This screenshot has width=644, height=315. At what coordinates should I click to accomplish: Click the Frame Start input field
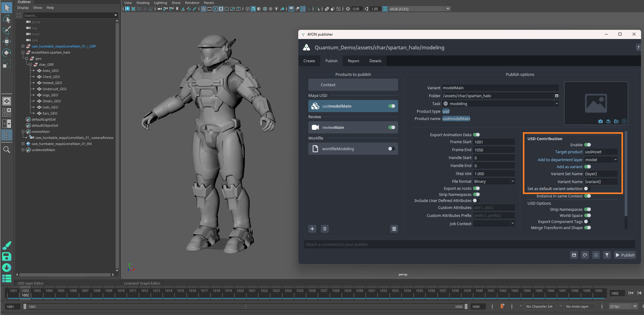point(494,142)
